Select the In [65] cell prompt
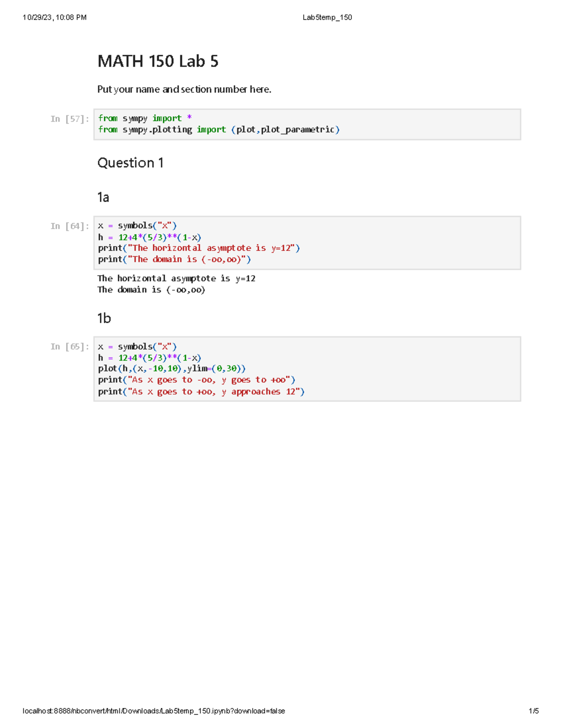 coord(69,347)
